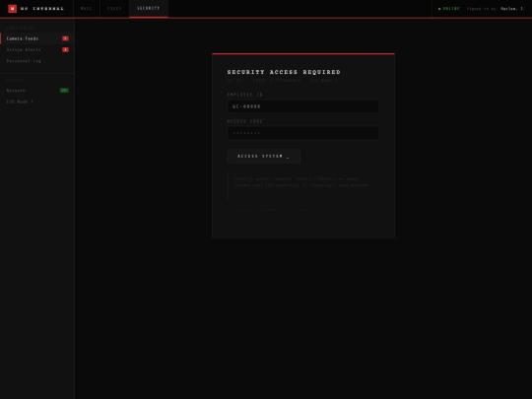Click the signed-in user name Harlow, J.
This screenshot has width=532, height=399.
pyautogui.click(x=512, y=9)
